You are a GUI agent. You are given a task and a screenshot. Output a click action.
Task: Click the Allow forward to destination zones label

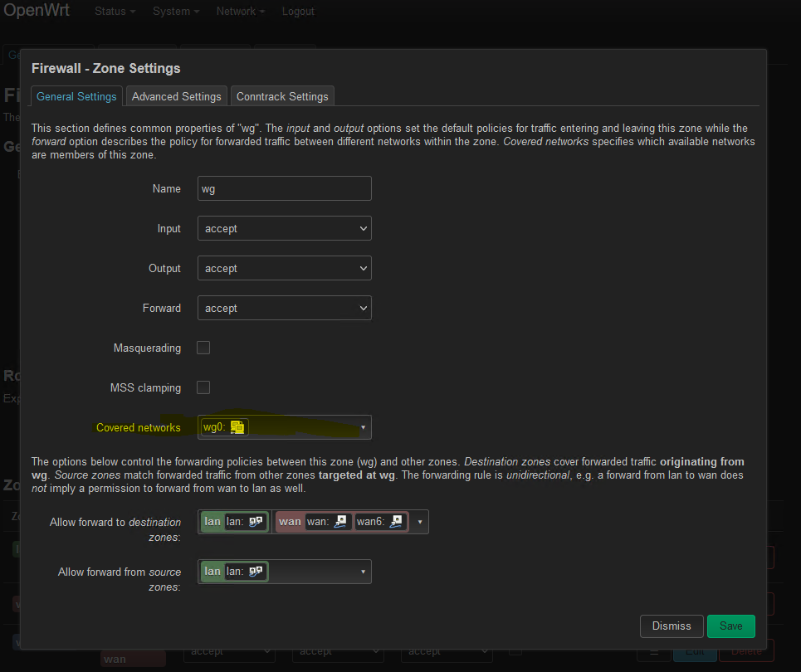[x=115, y=529]
